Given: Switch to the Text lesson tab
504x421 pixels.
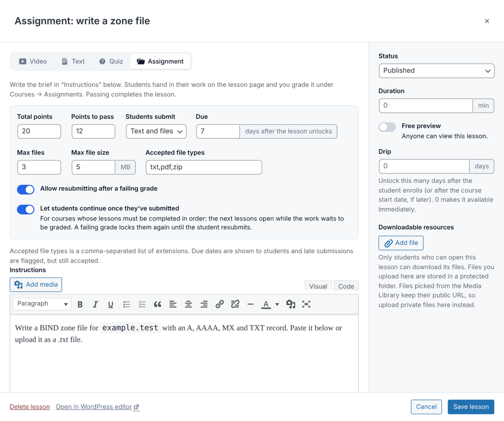Looking at the screenshot, I should pyautogui.click(x=73, y=62).
